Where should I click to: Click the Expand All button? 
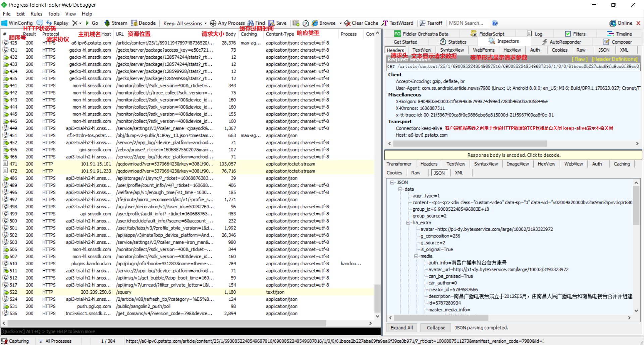click(x=402, y=328)
